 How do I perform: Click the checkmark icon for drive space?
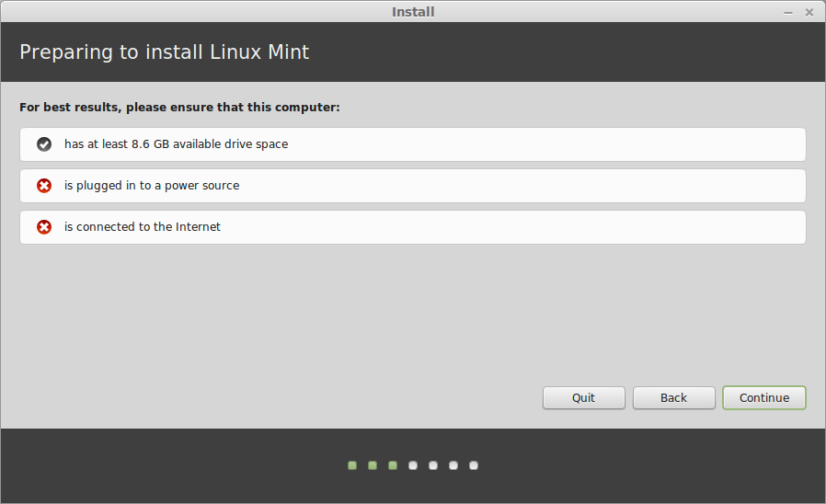click(x=44, y=143)
